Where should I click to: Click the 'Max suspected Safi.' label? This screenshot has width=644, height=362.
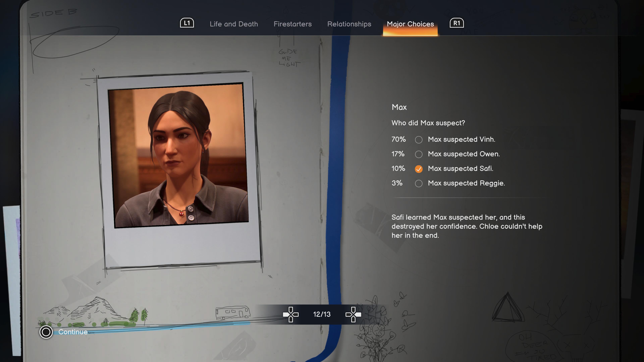click(461, 169)
